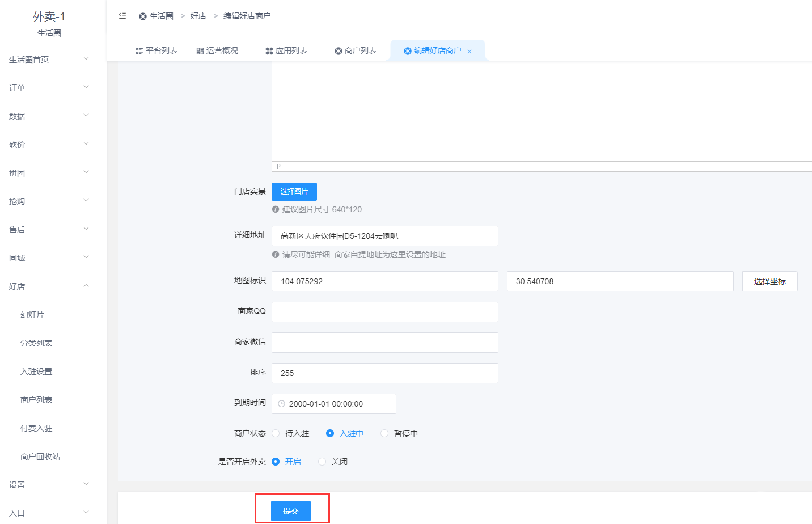Open 商户列表 in the sidebar
Screen dimensions: 812x524
[36, 400]
